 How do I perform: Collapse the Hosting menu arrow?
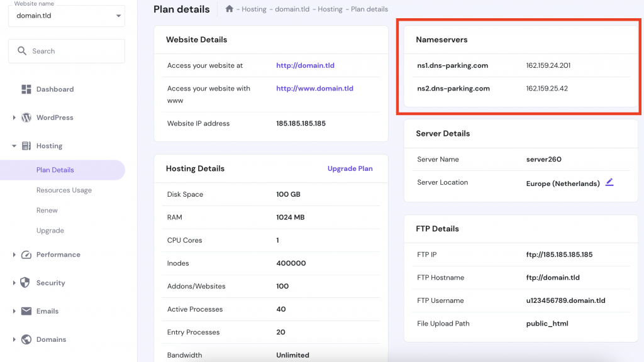pyautogui.click(x=14, y=146)
